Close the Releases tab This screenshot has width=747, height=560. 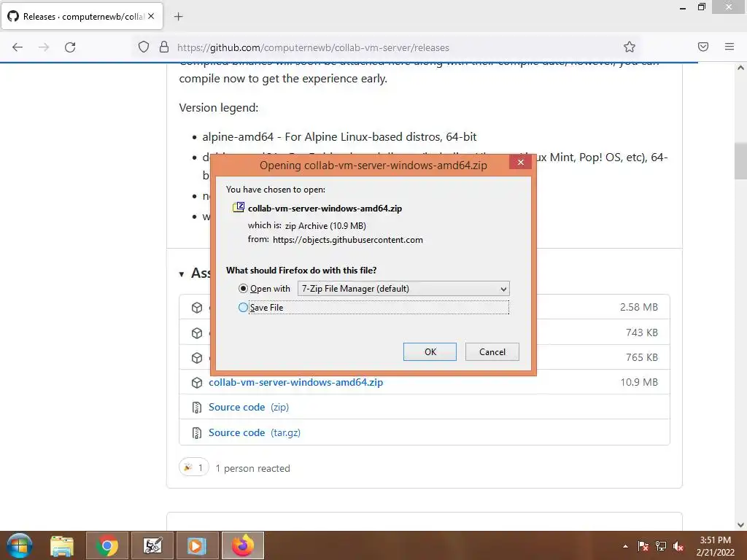click(151, 16)
